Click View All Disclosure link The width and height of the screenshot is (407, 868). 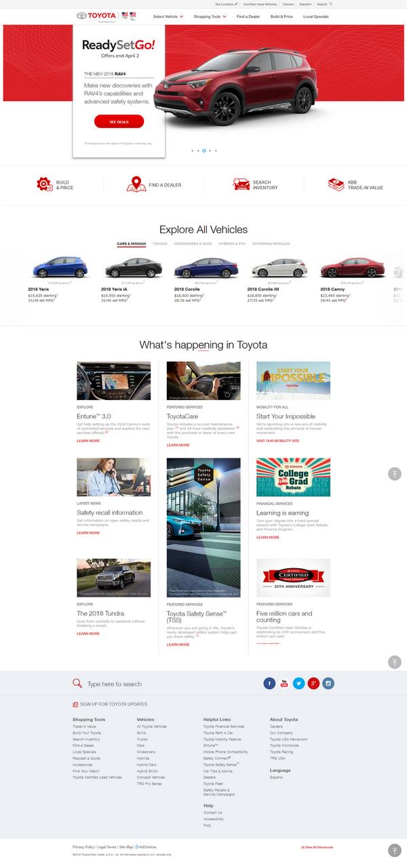317,847
